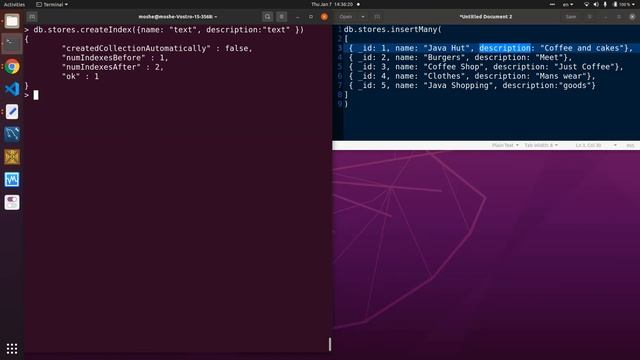Launch Google Chrome from the dock

click(x=12, y=67)
